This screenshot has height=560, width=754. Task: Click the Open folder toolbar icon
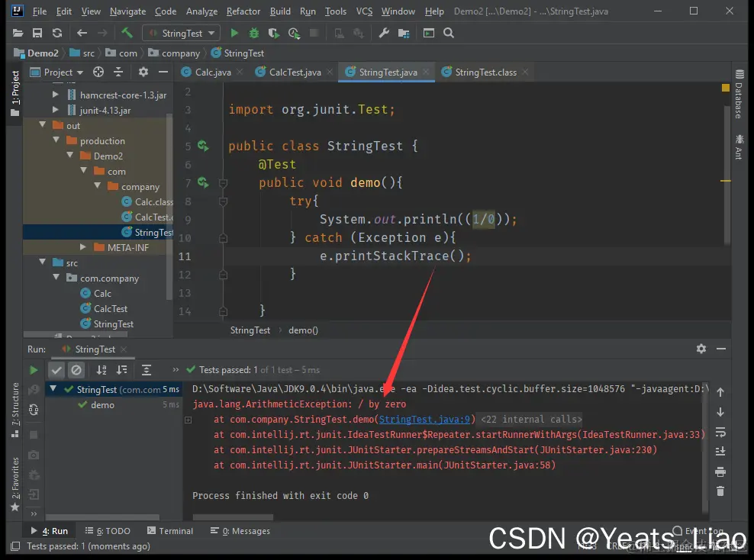pyautogui.click(x=18, y=33)
